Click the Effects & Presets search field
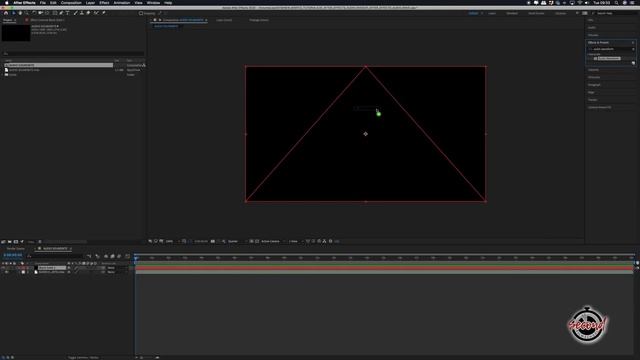This screenshot has height=360, width=640. tap(611, 49)
